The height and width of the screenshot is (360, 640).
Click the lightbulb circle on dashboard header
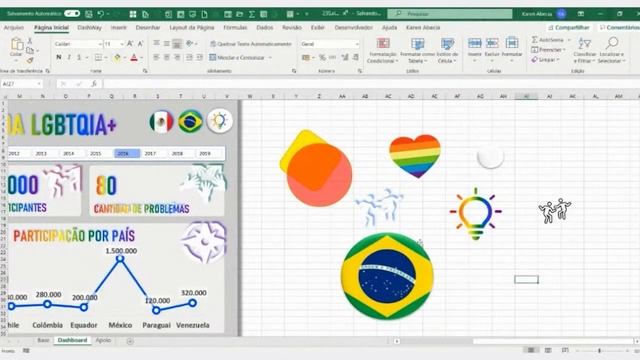[x=220, y=121]
